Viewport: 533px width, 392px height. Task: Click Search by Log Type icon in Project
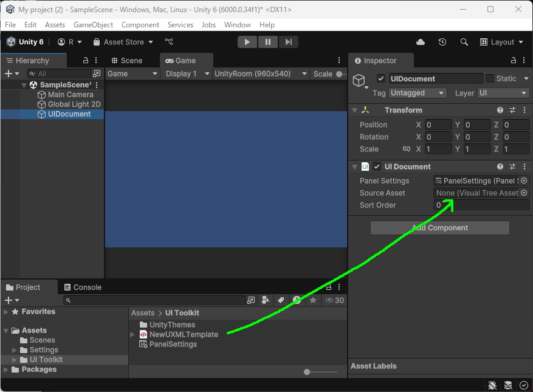click(x=297, y=300)
